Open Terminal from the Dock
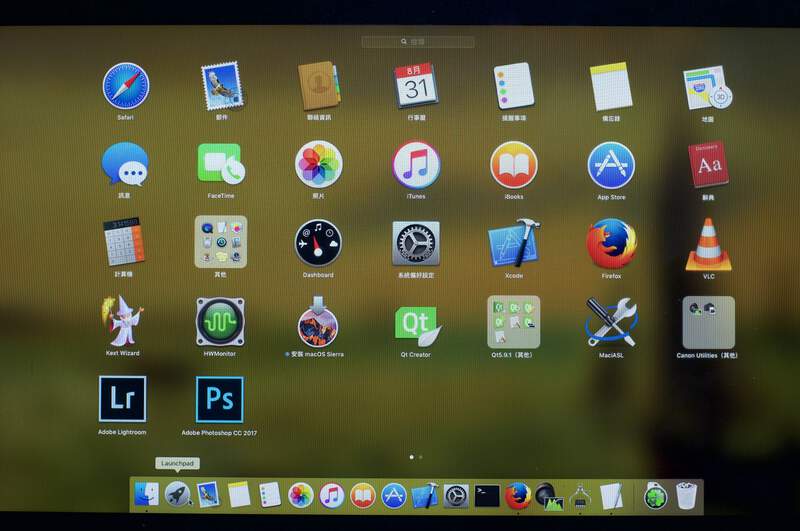800x531 pixels. point(487,496)
